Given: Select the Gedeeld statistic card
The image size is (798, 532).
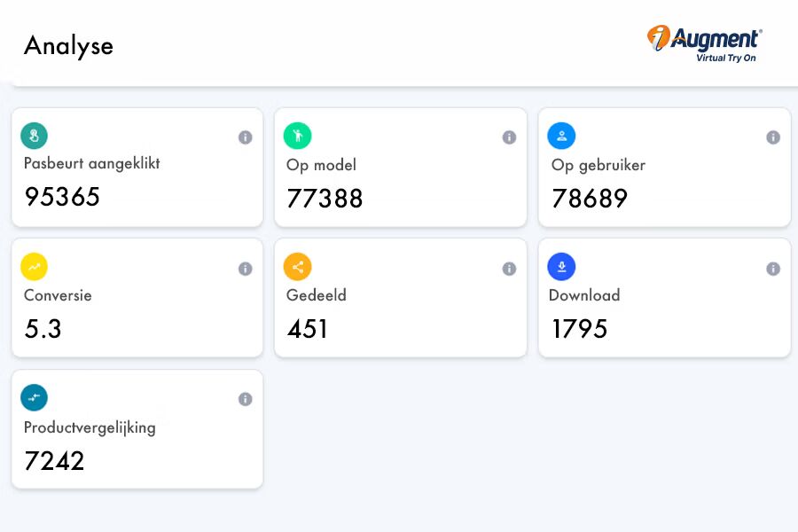Looking at the screenshot, I should tap(401, 298).
